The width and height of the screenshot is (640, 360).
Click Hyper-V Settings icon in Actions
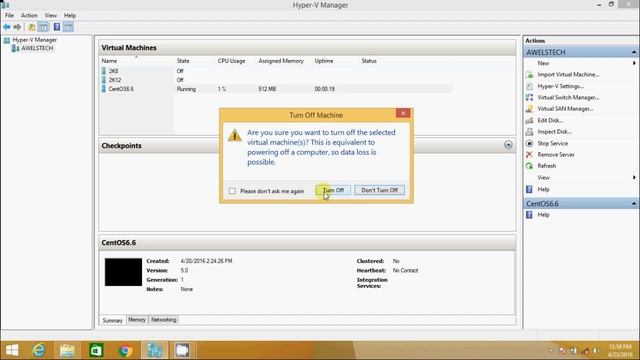tap(529, 86)
